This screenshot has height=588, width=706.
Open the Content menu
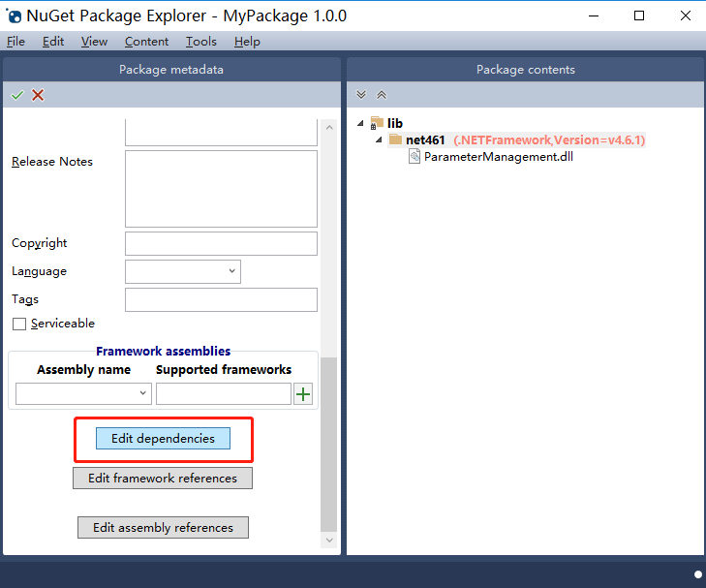[x=147, y=42]
